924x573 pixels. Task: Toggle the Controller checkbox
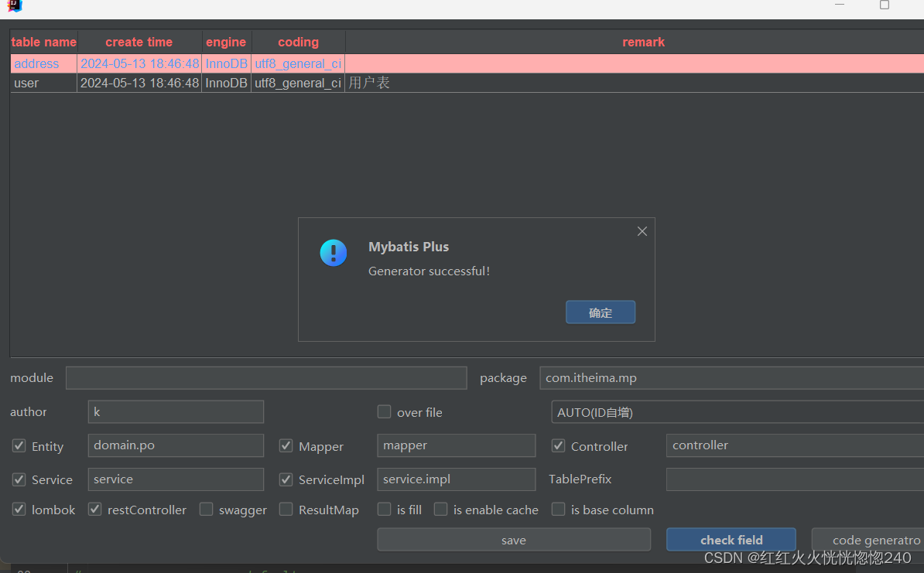pyautogui.click(x=558, y=446)
